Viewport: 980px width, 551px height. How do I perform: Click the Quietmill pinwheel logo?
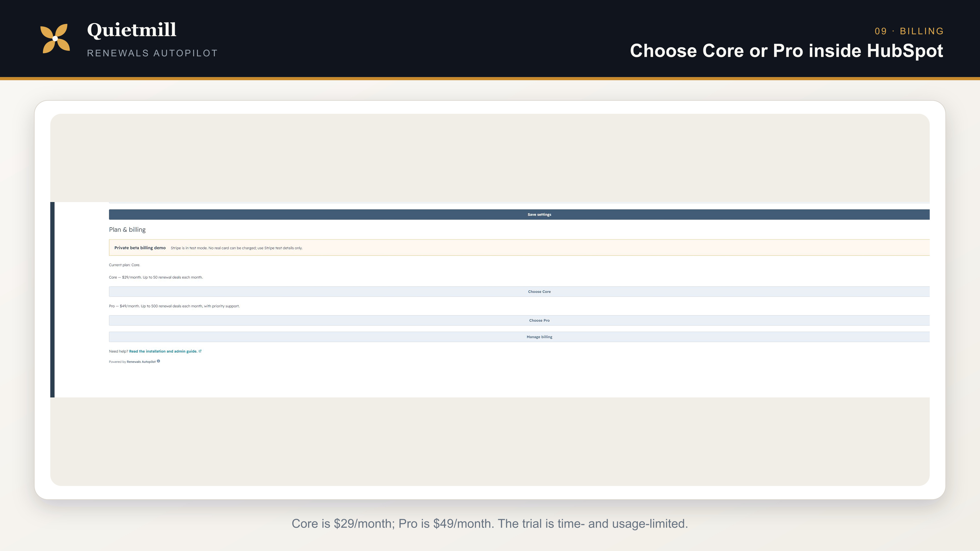click(55, 39)
